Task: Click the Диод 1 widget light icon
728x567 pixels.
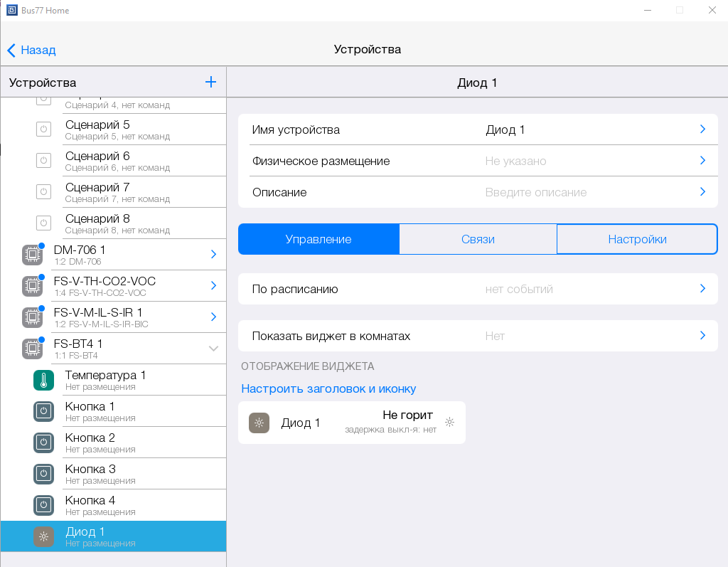Action: point(259,423)
